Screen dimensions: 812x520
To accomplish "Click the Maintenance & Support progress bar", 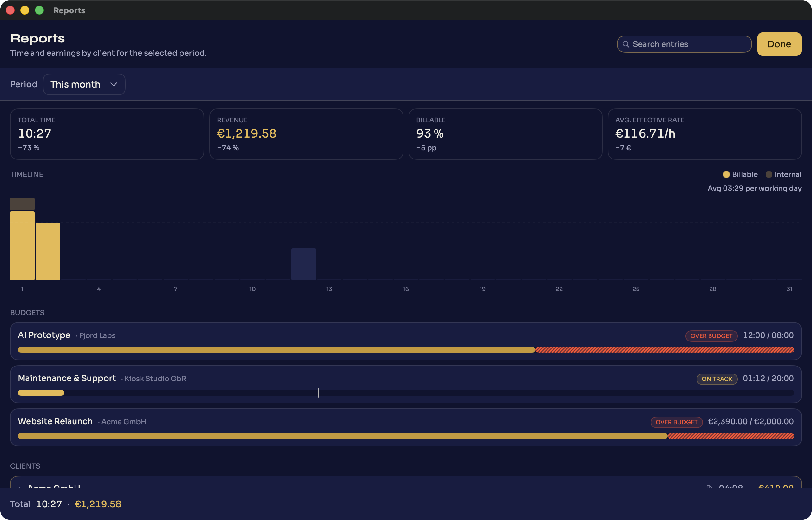I will (406, 393).
